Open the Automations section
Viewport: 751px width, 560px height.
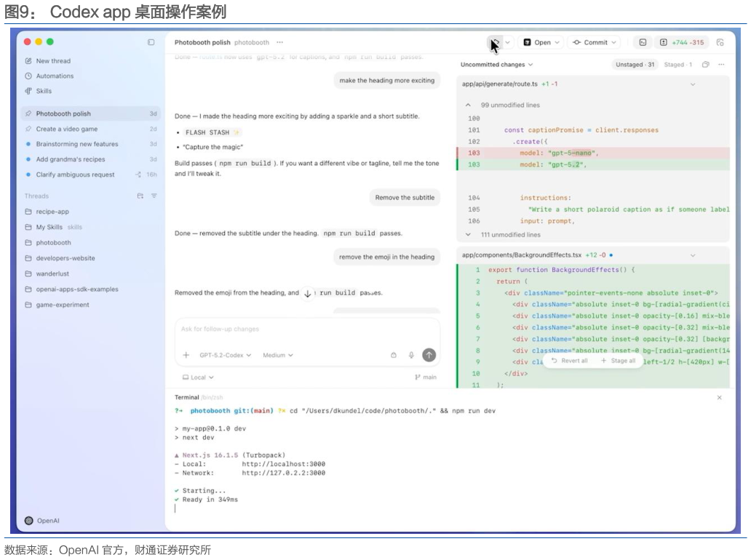(x=55, y=76)
